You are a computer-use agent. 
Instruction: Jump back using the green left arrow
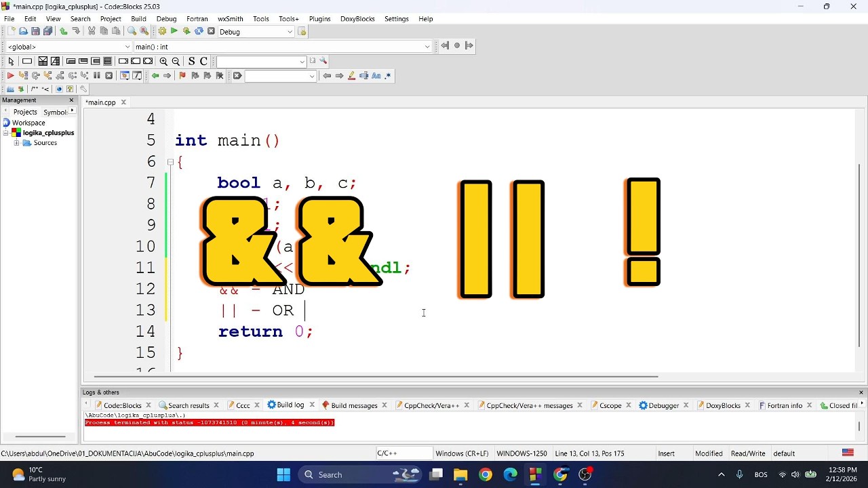[155, 75]
